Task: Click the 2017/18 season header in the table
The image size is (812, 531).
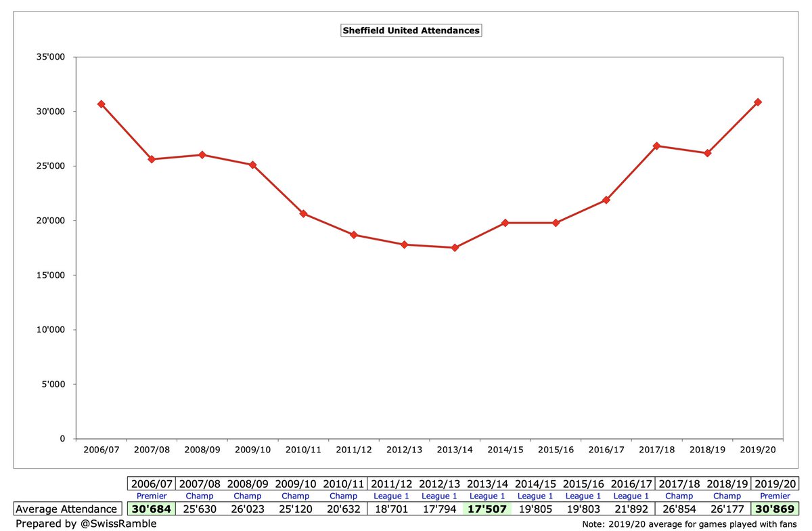Action: coord(679,484)
